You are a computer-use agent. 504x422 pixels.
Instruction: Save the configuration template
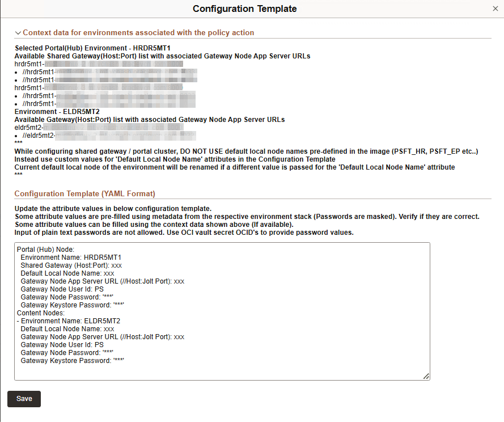24,399
